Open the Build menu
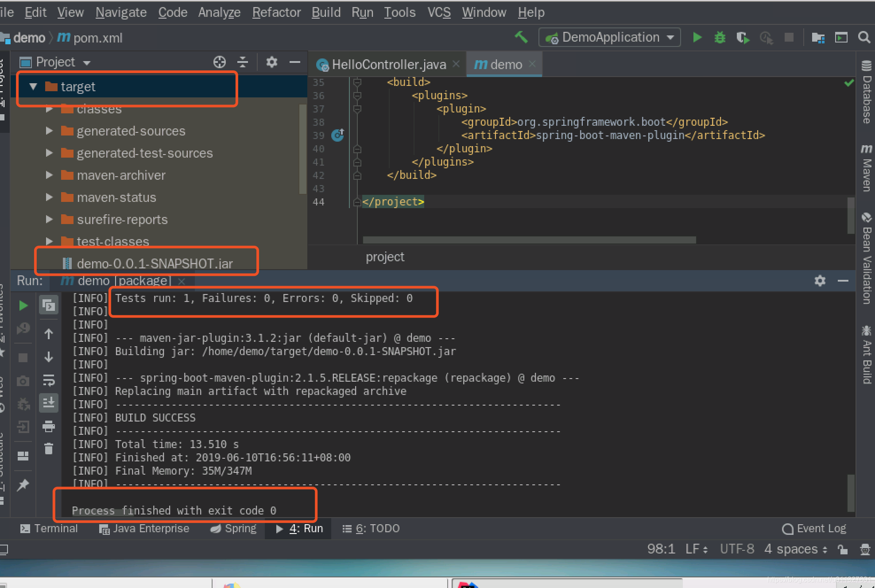Image resolution: width=875 pixels, height=588 pixels. 326,12
